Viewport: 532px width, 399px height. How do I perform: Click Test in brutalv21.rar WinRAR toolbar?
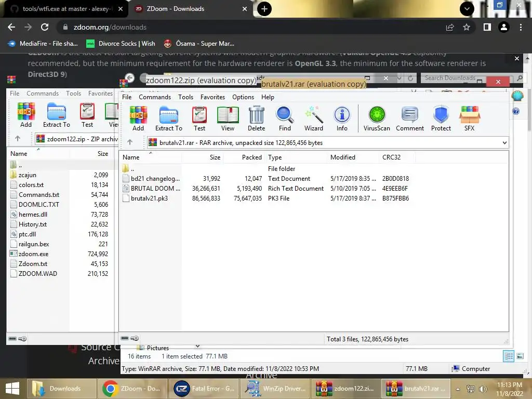[199, 118]
